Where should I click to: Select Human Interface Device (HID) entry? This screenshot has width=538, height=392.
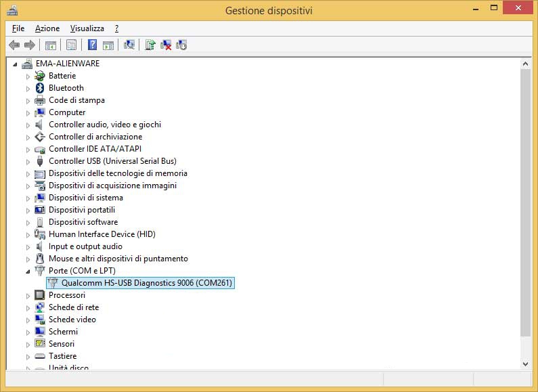click(x=102, y=234)
